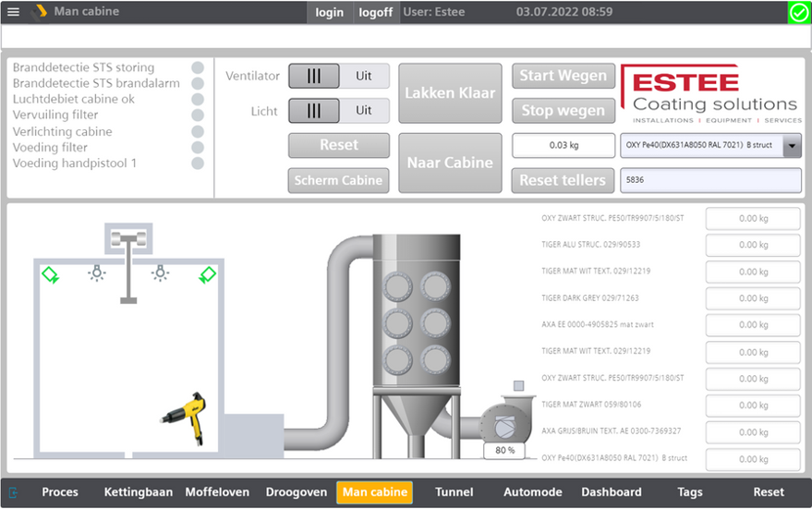Open the Dashboard tab
The height and width of the screenshot is (509, 812).
point(611,492)
